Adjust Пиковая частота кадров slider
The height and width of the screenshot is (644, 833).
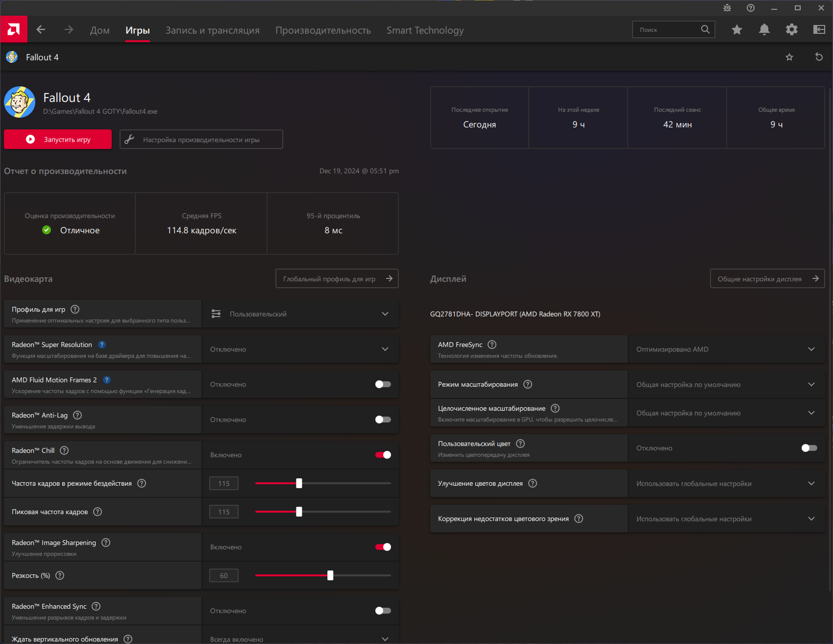(x=299, y=512)
